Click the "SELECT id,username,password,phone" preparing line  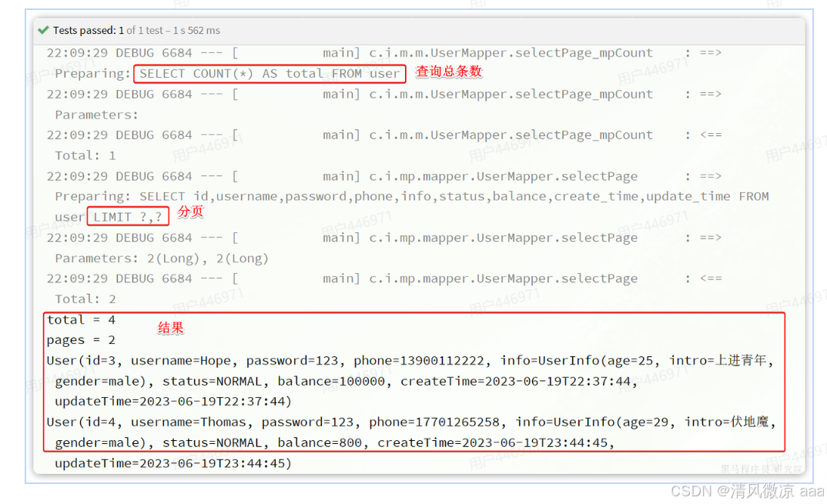tap(411, 197)
